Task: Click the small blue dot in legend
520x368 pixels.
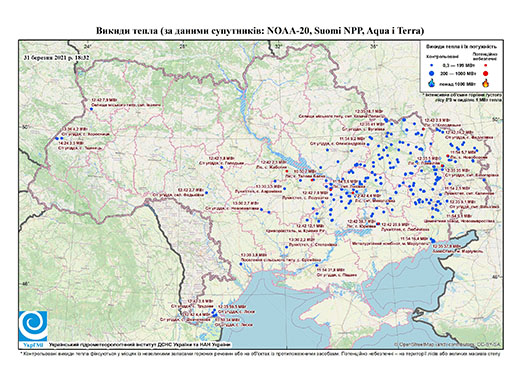Action: click(x=432, y=66)
